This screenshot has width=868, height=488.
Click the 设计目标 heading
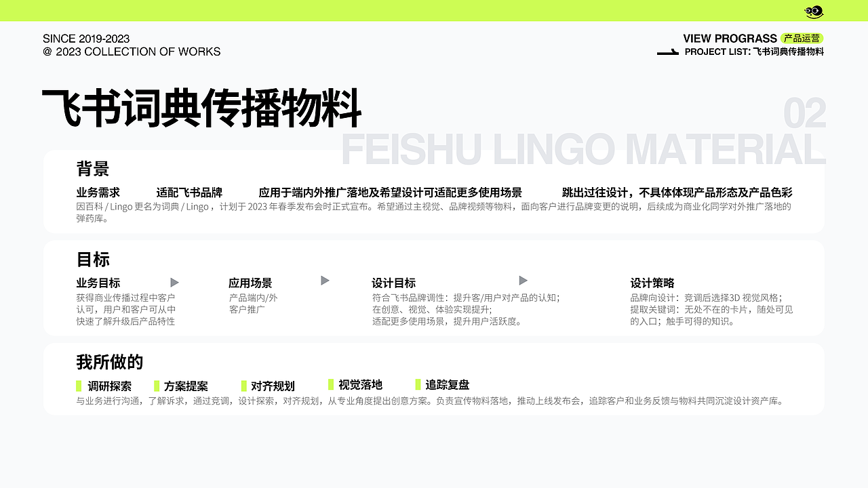coord(393,283)
